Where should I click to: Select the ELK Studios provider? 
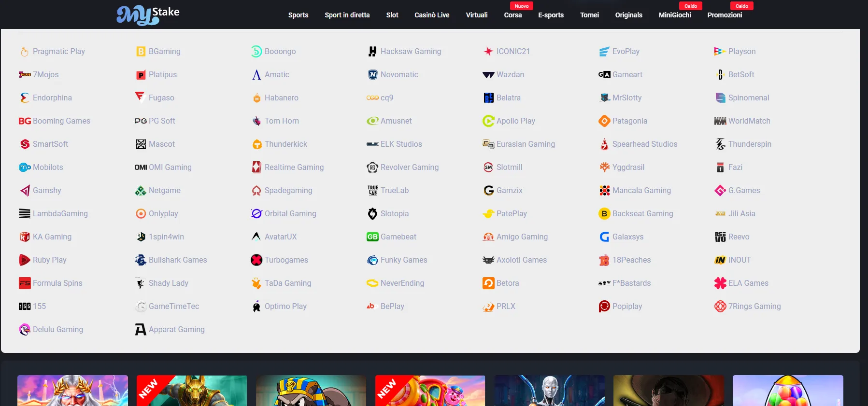(394, 144)
